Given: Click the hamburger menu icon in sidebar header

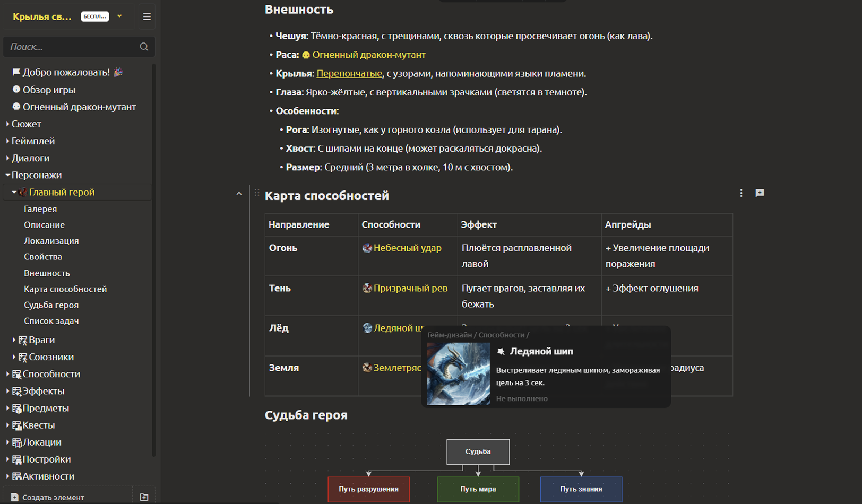Looking at the screenshot, I should tap(147, 17).
